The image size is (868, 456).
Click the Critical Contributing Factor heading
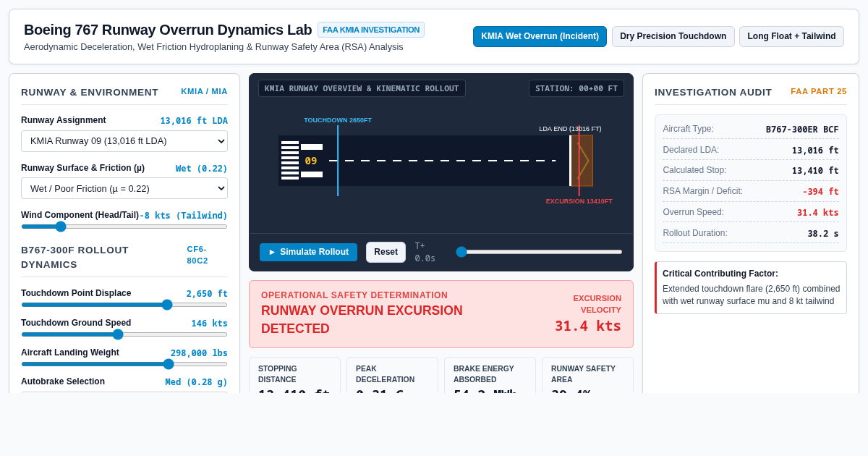720,274
